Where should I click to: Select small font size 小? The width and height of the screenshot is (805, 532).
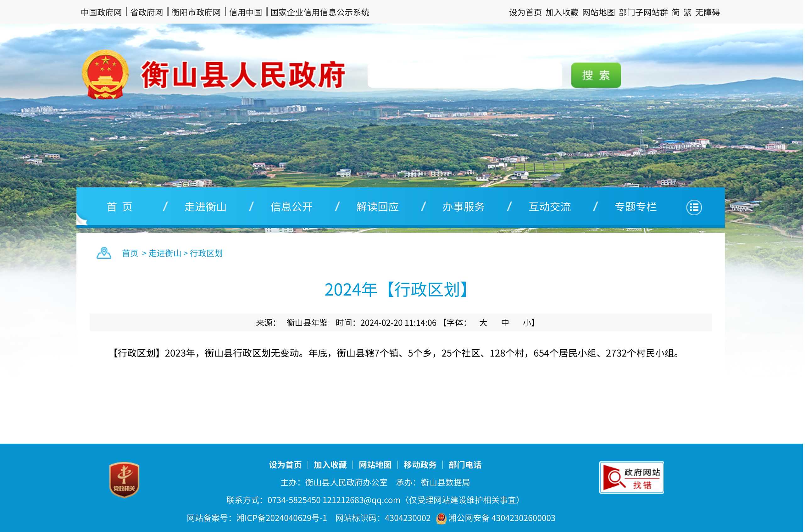526,323
